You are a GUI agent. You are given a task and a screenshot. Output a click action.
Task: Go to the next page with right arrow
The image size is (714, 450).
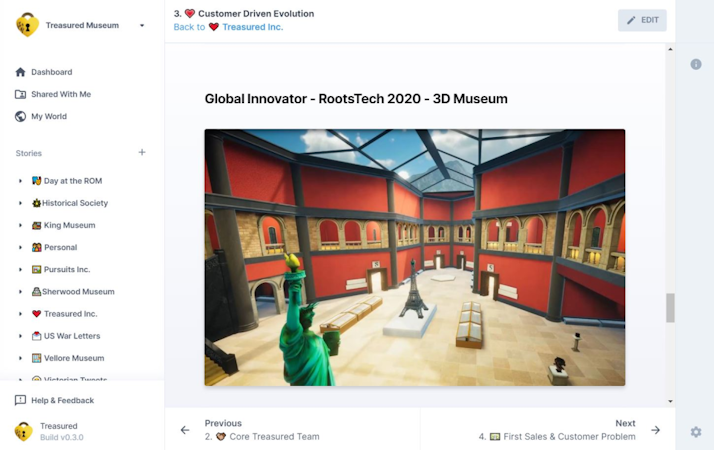coord(655,430)
